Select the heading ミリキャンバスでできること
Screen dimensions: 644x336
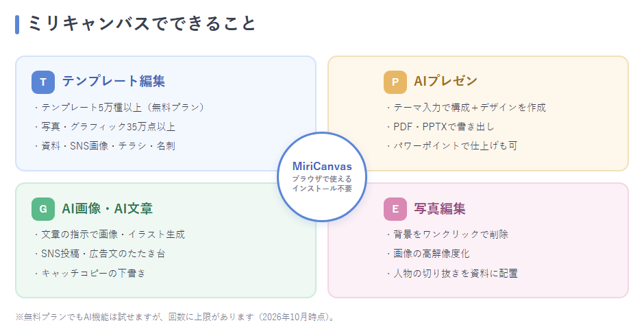142,23
